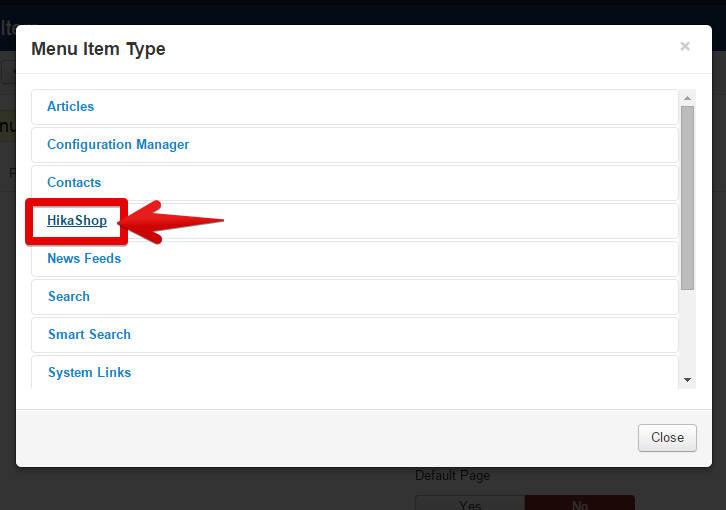Expand the News Feeds type
726x510 pixels.
coord(84,258)
